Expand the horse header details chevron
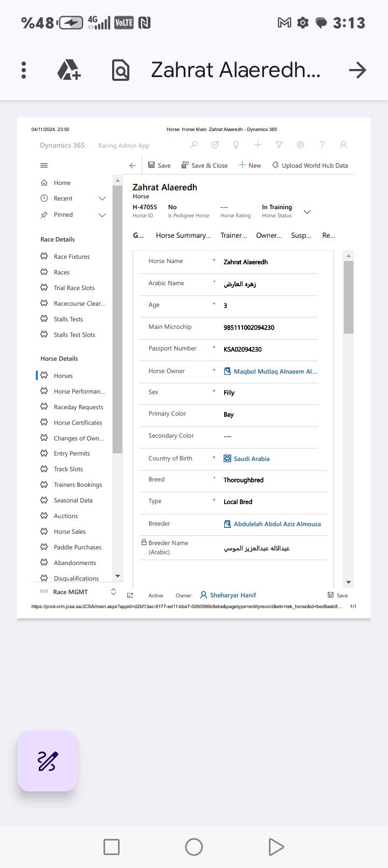Image resolution: width=388 pixels, height=868 pixels. pyautogui.click(x=307, y=212)
